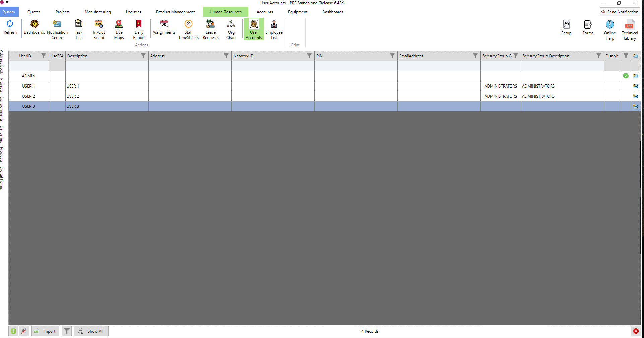Open Online Help
Screen dimensions: 644x338
610,30
